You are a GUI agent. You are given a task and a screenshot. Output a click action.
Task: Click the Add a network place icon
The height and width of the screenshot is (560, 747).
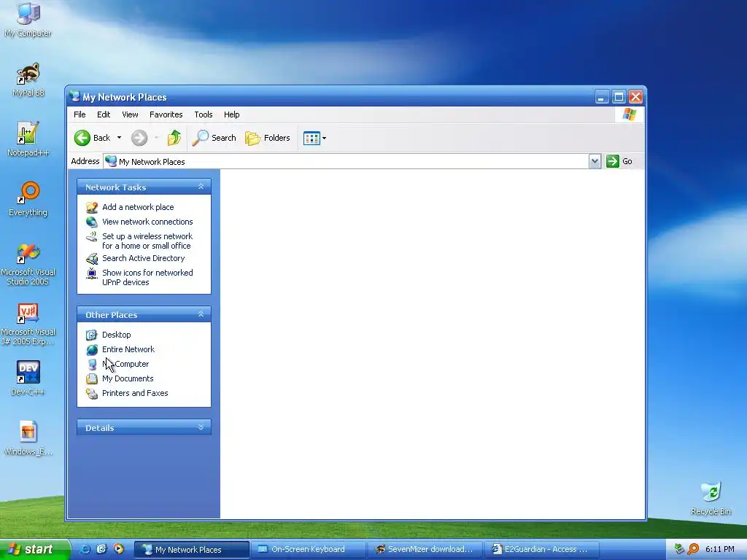coord(91,207)
